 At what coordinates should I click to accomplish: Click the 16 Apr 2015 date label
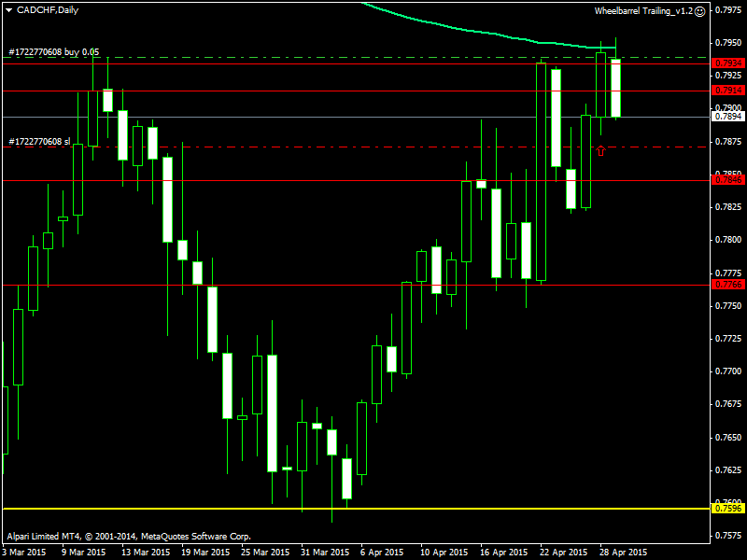504,553
